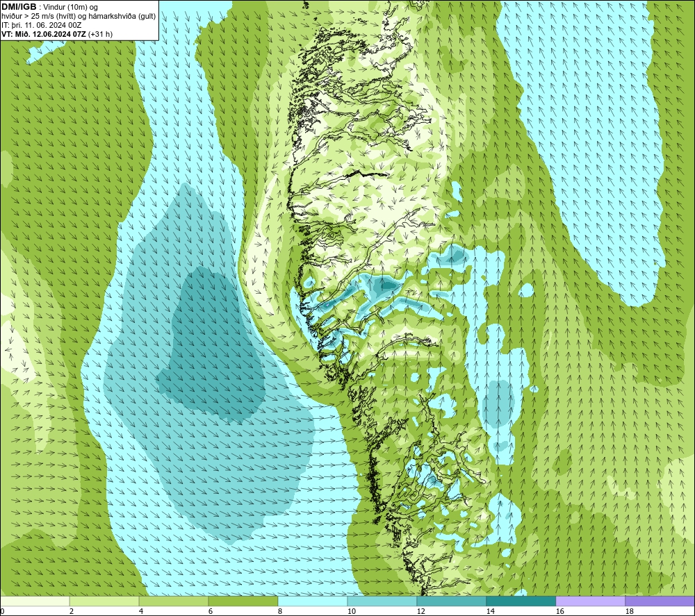Click the "VT: Mið. 12.06.2024 07Z" valid time
The height and width of the screenshot is (616, 695).
pos(44,34)
